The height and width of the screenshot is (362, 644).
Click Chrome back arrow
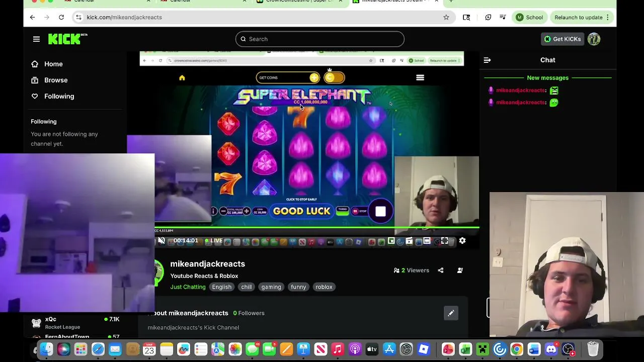(32, 17)
